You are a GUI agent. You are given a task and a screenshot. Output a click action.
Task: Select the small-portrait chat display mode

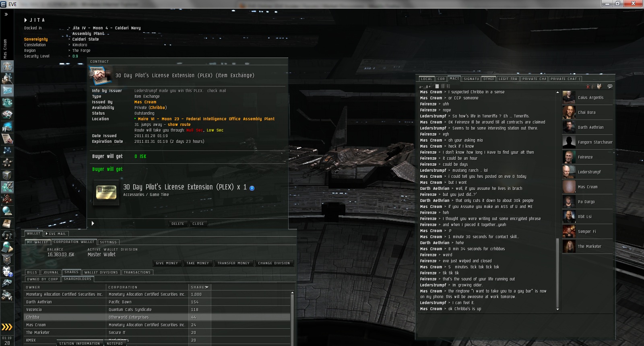pyautogui.click(x=443, y=86)
